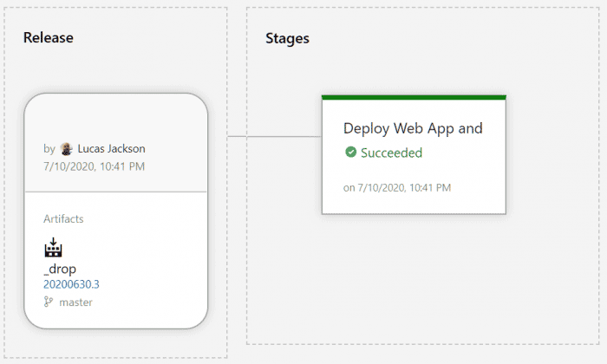Click the release timestamp 7/10/2020, 10:41 PM

[x=94, y=166]
